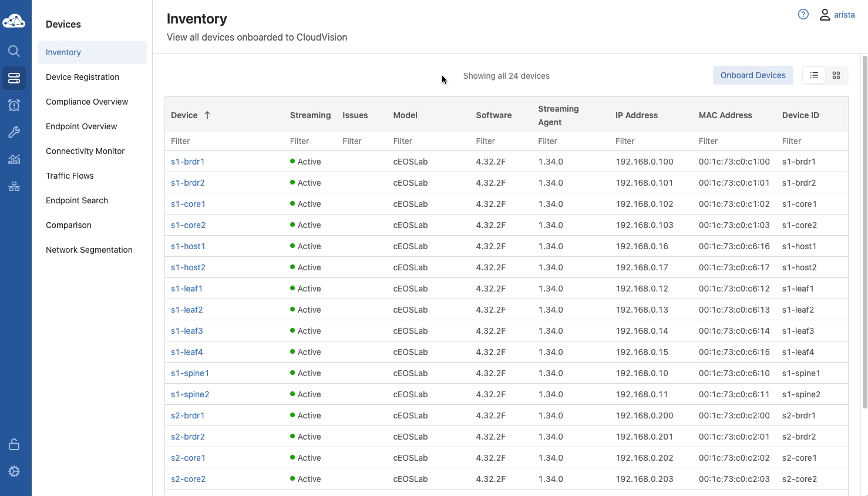Open the Events alarm icon in sidebar
The height and width of the screenshot is (496, 868).
pos(14,105)
